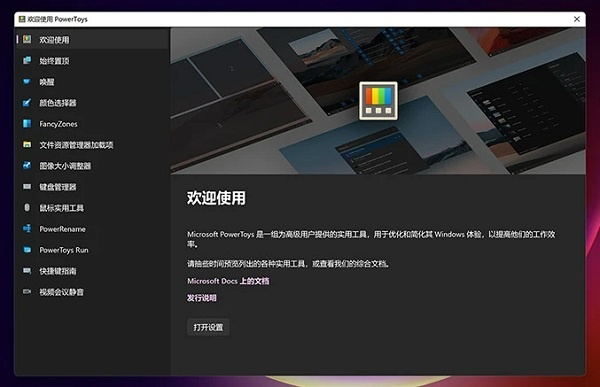Click the window title 欢迎使用 PowerToys
Screen dimensions: 600x387
(x=57, y=19)
